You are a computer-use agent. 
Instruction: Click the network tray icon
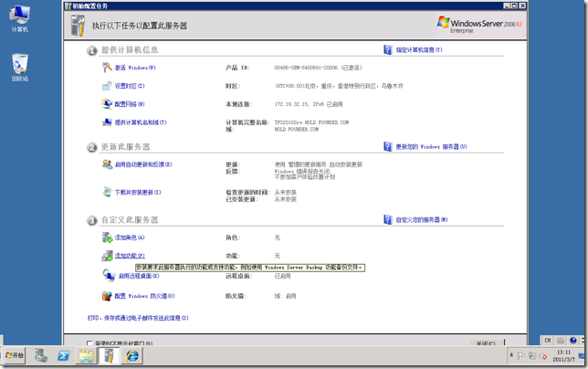pos(532,356)
